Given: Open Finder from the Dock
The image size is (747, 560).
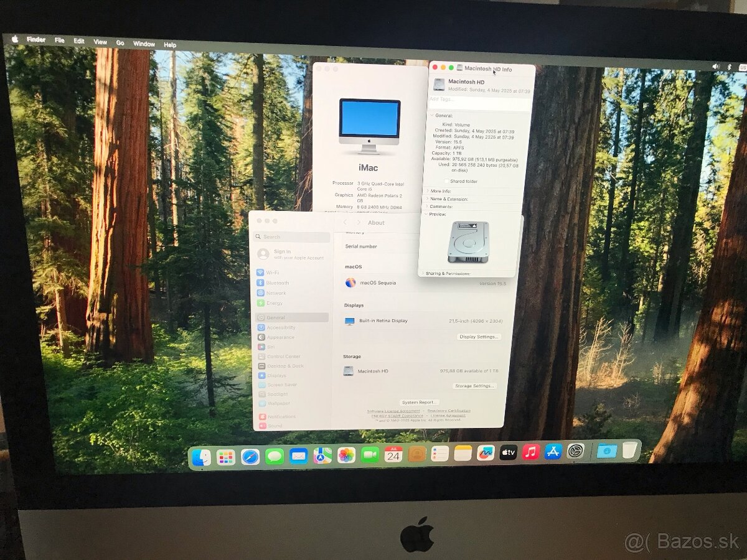Looking at the screenshot, I should (202, 458).
